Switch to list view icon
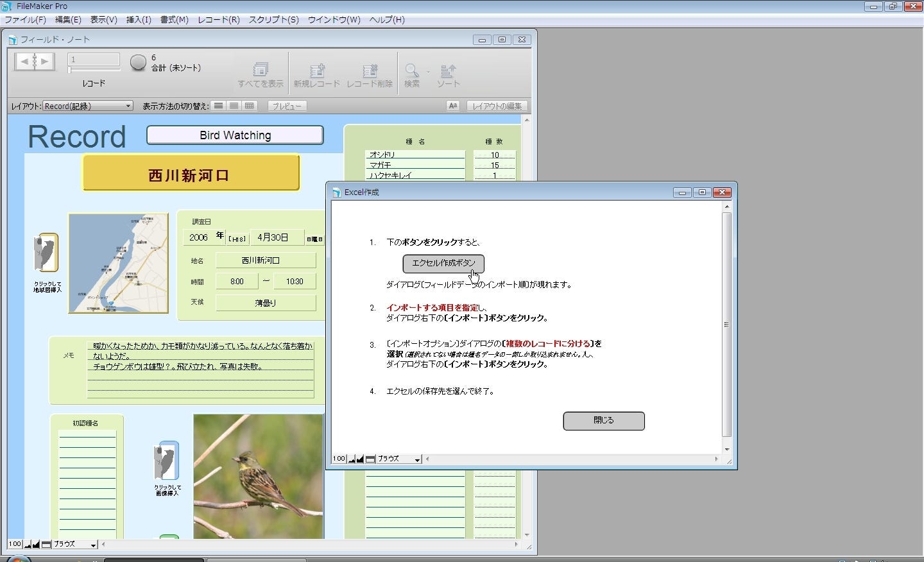The height and width of the screenshot is (562, 924). coord(234,106)
